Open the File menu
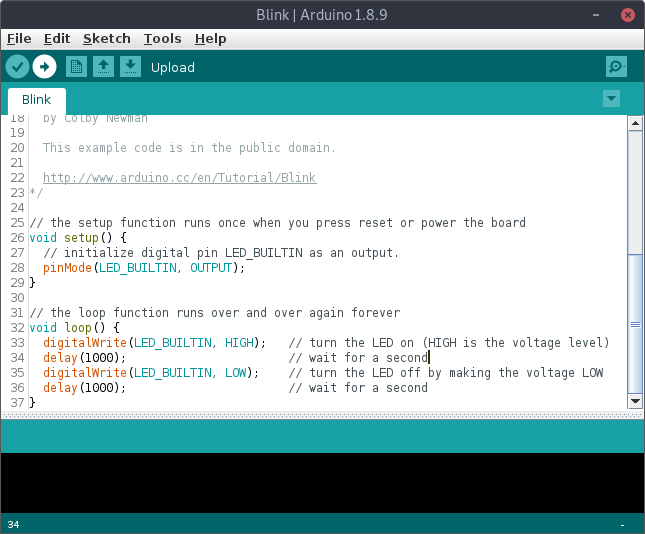The width and height of the screenshot is (645, 534). pos(19,39)
